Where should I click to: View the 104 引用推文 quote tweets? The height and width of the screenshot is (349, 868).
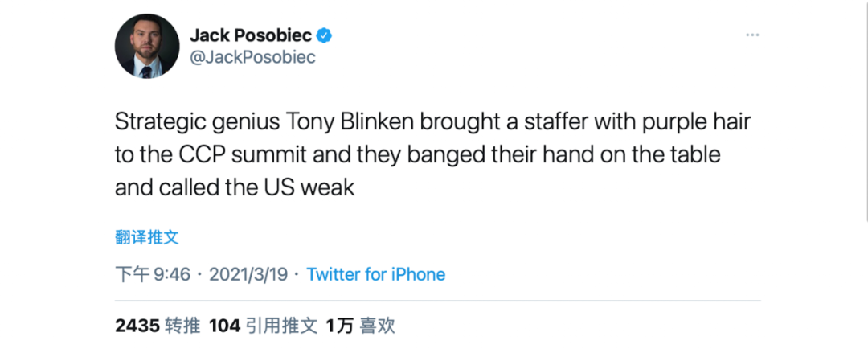pos(262,325)
